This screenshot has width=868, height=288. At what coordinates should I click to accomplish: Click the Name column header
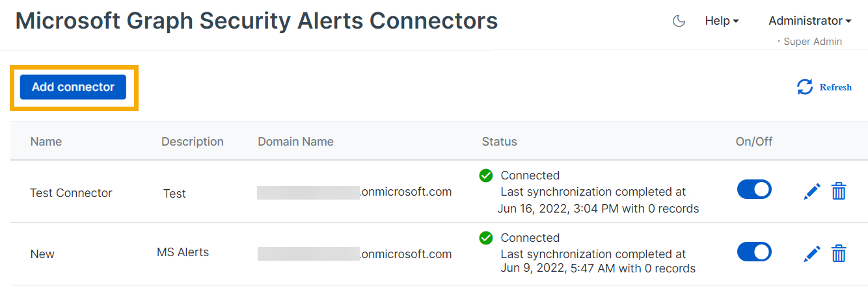[x=46, y=142]
